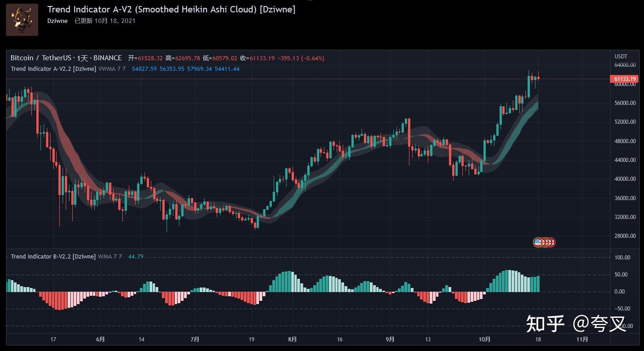Screen dimensions: 644x351
Task: Click the US flag sticker on the chart
Action: 537,242
